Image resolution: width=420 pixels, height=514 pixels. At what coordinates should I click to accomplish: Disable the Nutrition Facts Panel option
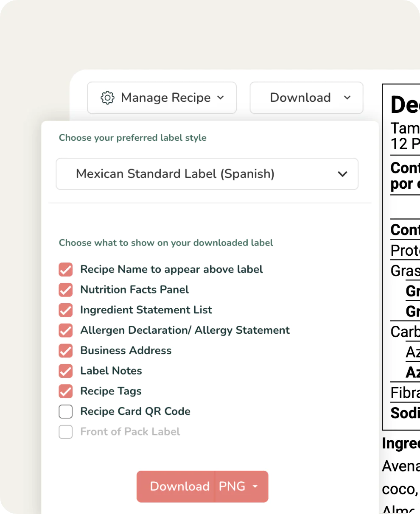tap(65, 290)
